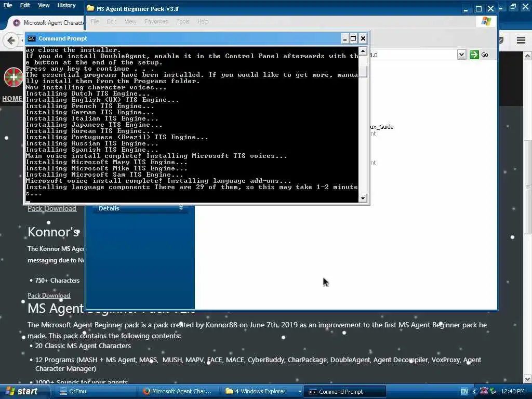
Task: Click browser page scroll up arrow
Action: click(x=528, y=56)
